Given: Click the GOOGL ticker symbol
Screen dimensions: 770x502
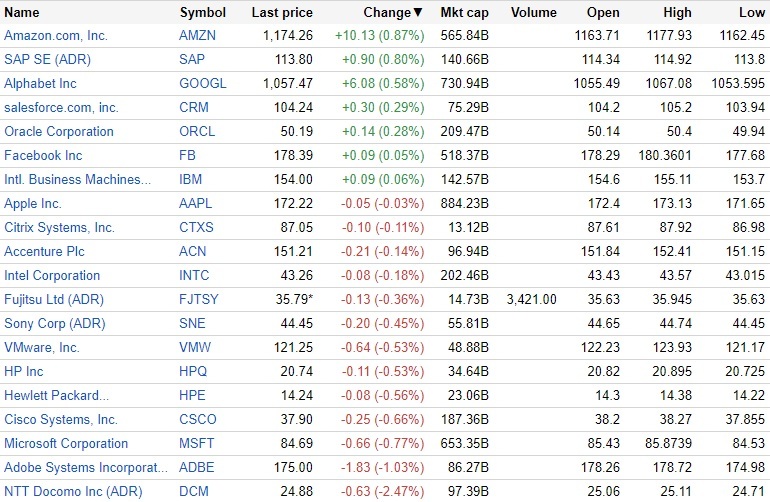Looking at the screenshot, I should 203,84.
